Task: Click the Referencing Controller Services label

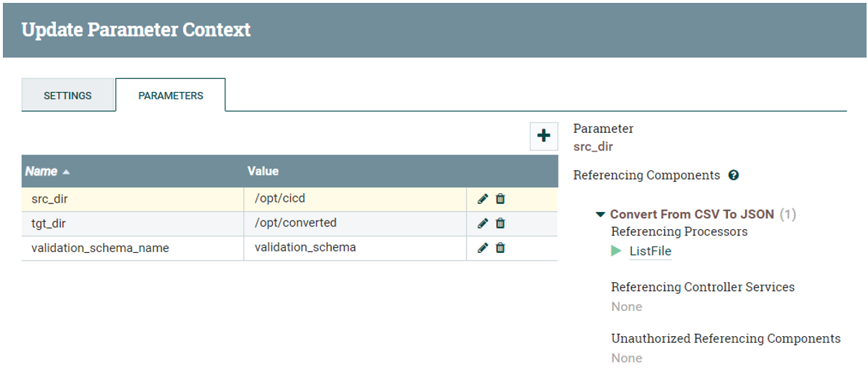Action: click(703, 287)
